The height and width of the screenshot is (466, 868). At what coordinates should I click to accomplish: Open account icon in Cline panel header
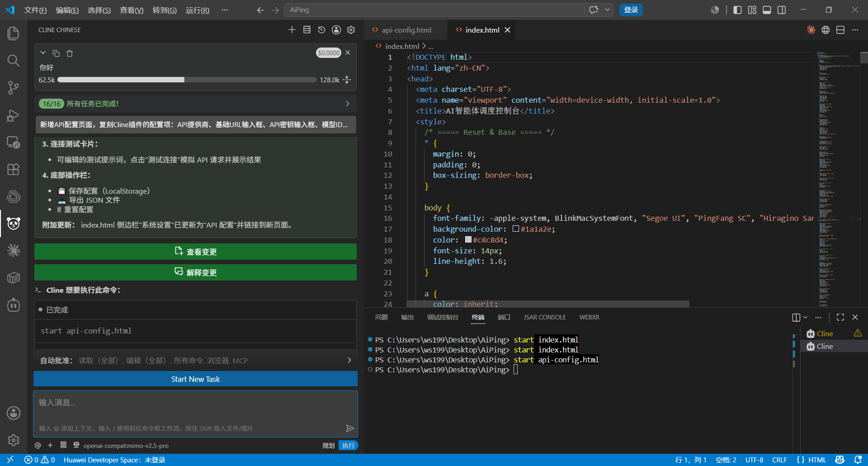click(336, 30)
